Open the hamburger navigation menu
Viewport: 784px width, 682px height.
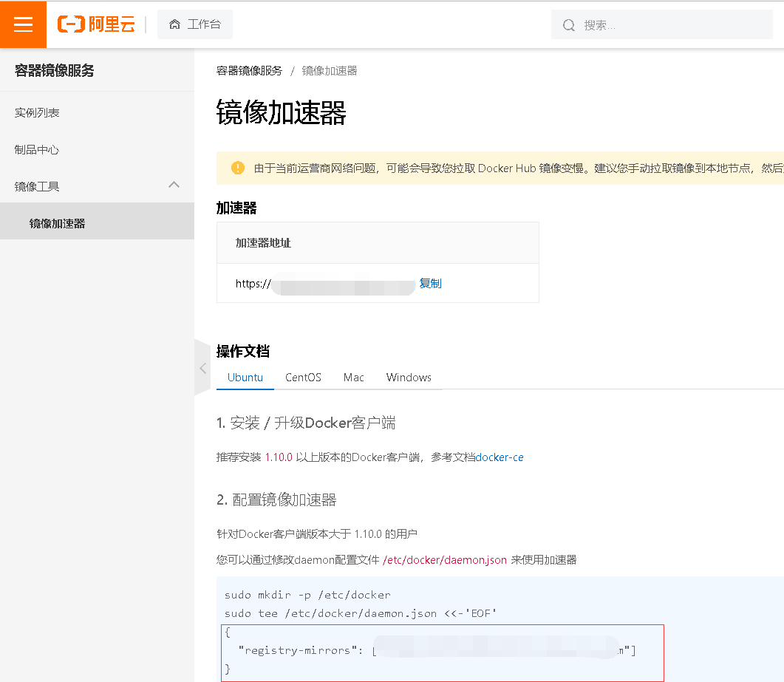(x=23, y=24)
